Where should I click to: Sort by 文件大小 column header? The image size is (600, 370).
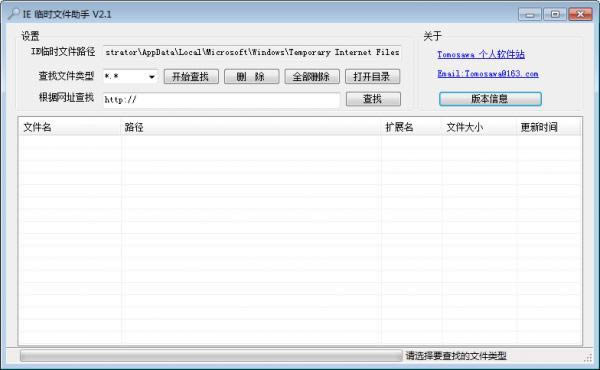tap(479, 127)
